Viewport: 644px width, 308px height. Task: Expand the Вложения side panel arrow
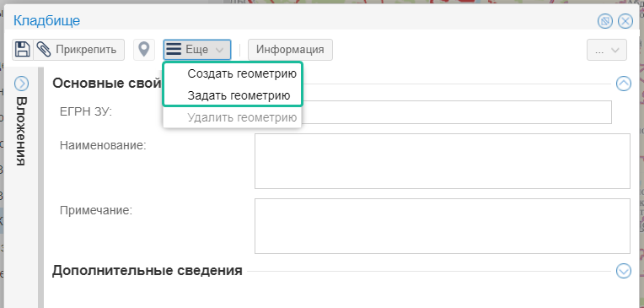[x=21, y=84]
